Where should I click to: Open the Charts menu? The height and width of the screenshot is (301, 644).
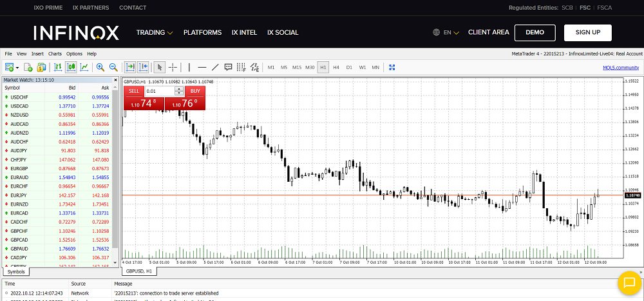pos(55,54)
